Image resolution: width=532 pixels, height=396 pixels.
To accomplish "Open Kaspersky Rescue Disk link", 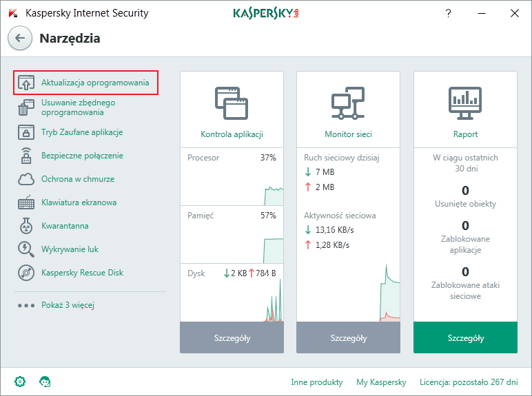I will [x=82, y=273].
